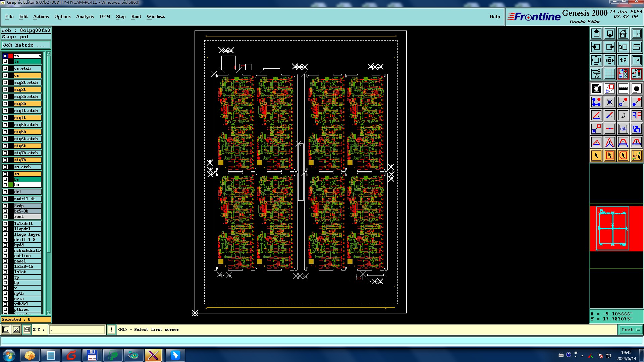Click the sig2t orange layer color swatch

coord(27,89)
